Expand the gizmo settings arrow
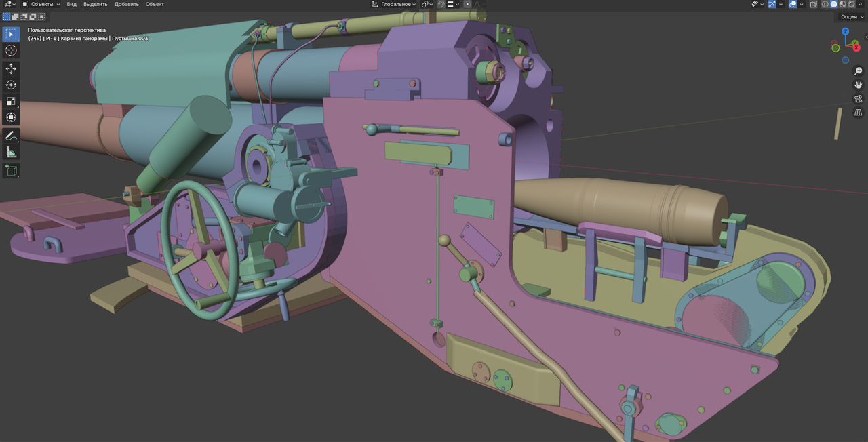868x442 pixels. tap(781, 4)
